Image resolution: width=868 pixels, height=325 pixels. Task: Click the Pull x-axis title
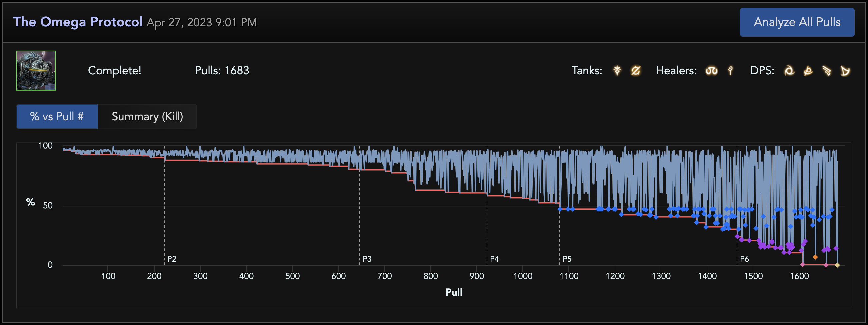pos(454,292)
